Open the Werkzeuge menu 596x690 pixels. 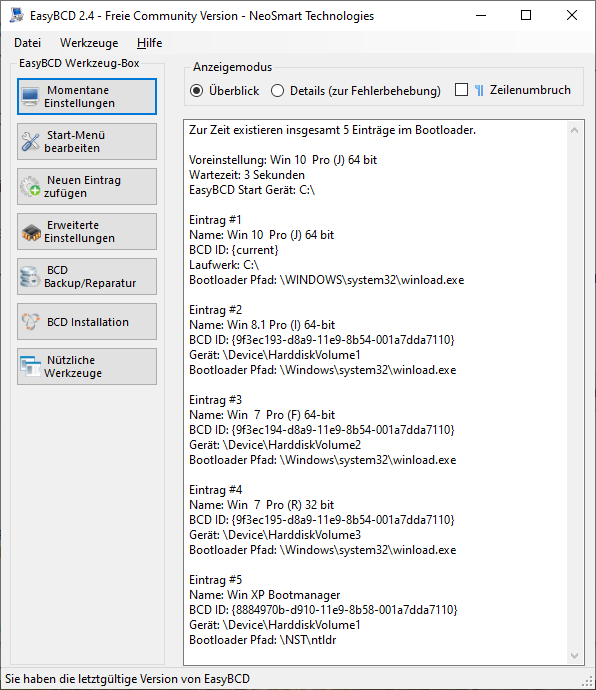[x=89, y=43]
